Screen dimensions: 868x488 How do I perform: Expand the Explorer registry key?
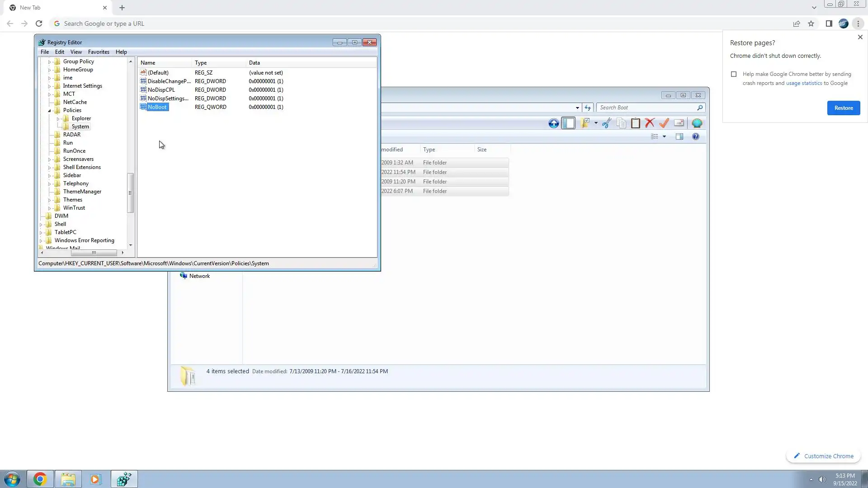coord(58,119)
